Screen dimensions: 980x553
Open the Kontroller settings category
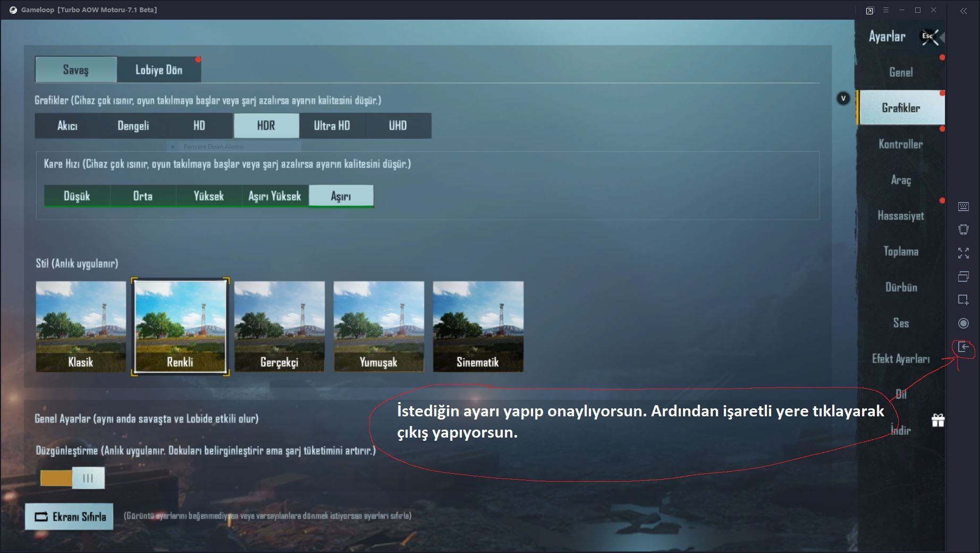(x=901, y=144)
